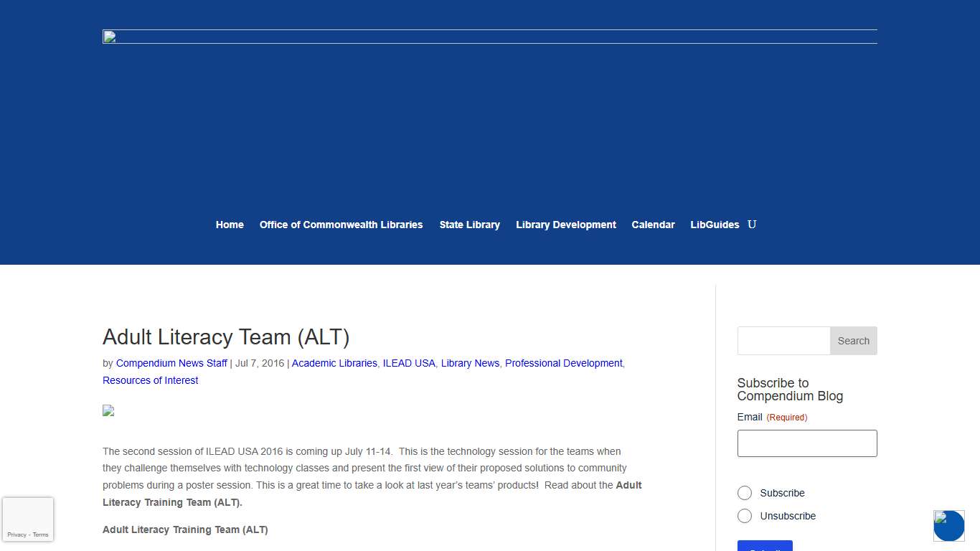The height and width of the screenshot is (551, 980).
Task: Click inside the sidebar search box
Action: pyautogui.click(x=783, y=340)
